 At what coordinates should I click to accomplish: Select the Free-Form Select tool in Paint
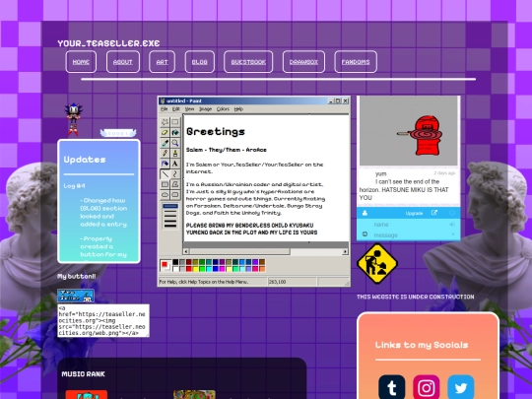165,122
